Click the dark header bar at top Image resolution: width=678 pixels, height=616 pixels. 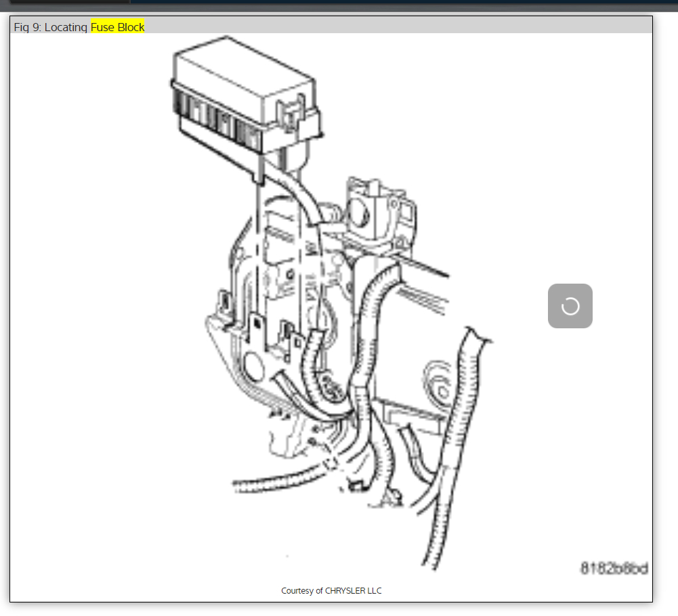click(339, 5)
